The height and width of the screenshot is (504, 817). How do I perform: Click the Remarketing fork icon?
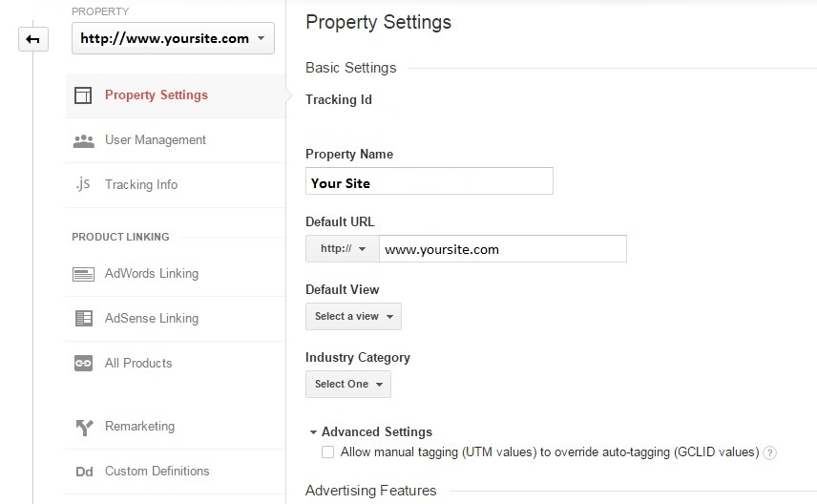click(83, 427)
